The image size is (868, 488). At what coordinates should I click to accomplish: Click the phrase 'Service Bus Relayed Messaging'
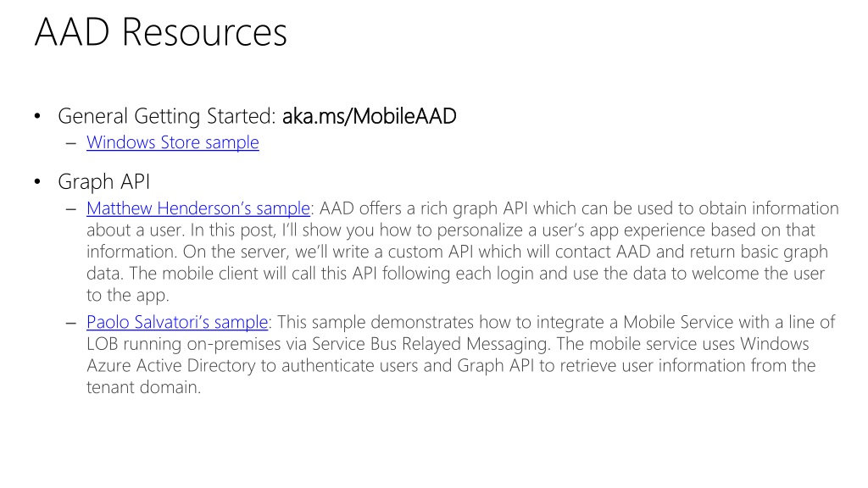pos(431,344)
